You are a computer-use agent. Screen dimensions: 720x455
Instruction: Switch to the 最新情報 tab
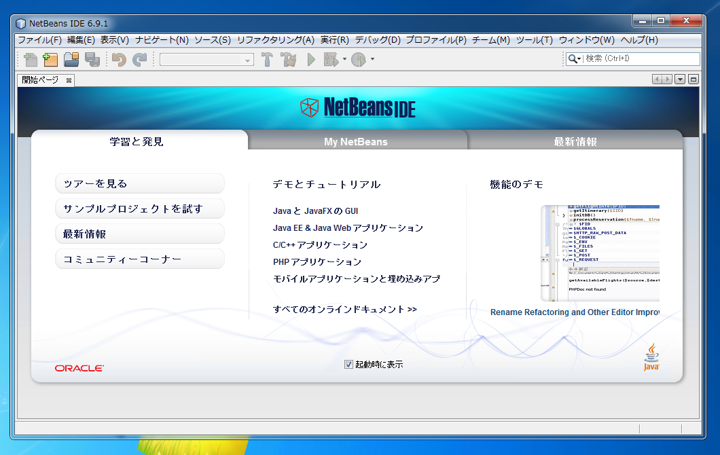point(575,141)
